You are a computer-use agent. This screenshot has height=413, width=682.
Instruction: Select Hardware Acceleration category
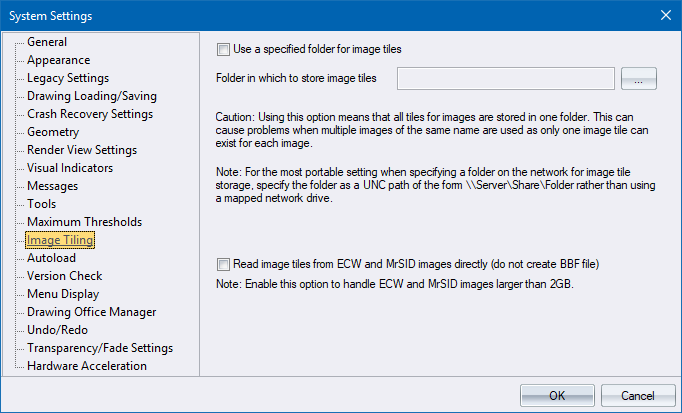point(87,366)
